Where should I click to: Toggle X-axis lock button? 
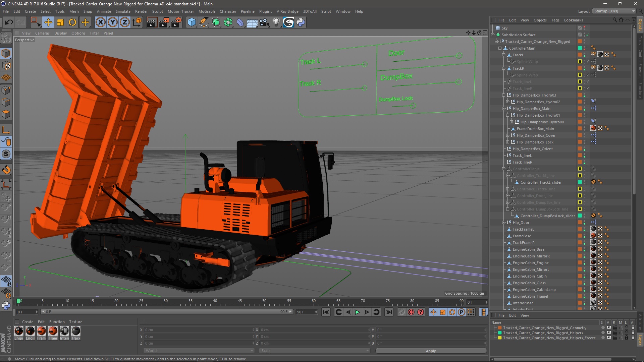pos(100,22)
